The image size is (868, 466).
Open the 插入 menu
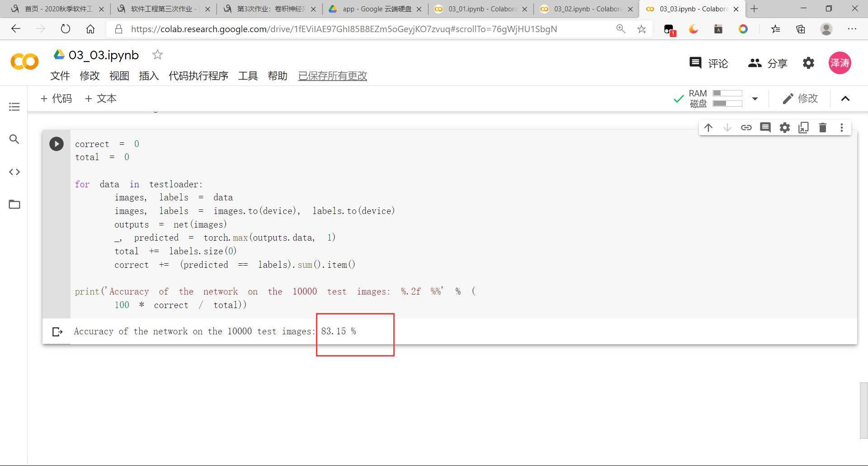click(149, 76)
